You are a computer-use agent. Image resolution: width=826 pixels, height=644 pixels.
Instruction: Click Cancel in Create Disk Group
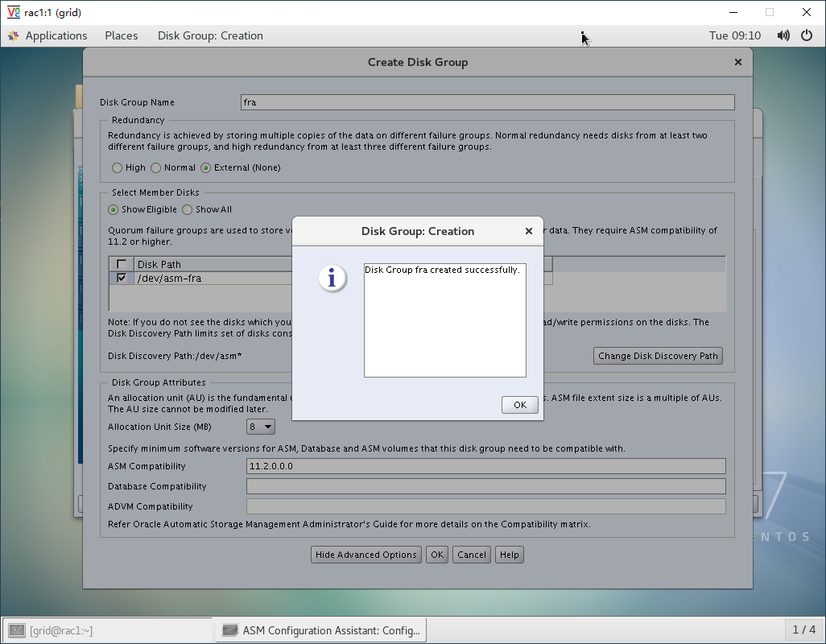[x=472, y=555]
